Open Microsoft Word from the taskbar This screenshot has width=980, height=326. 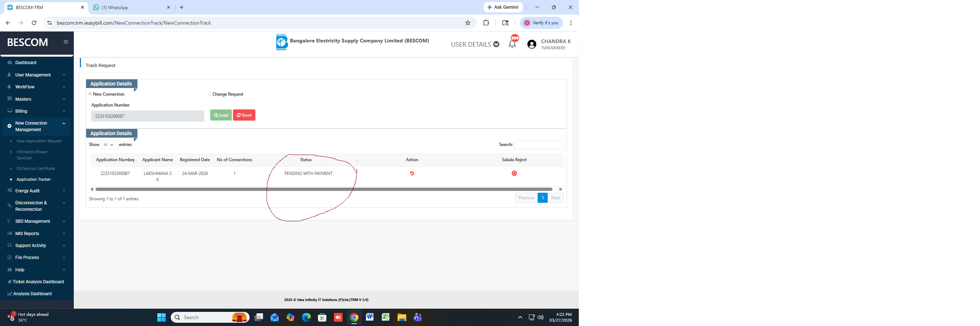tap(369, 317)
